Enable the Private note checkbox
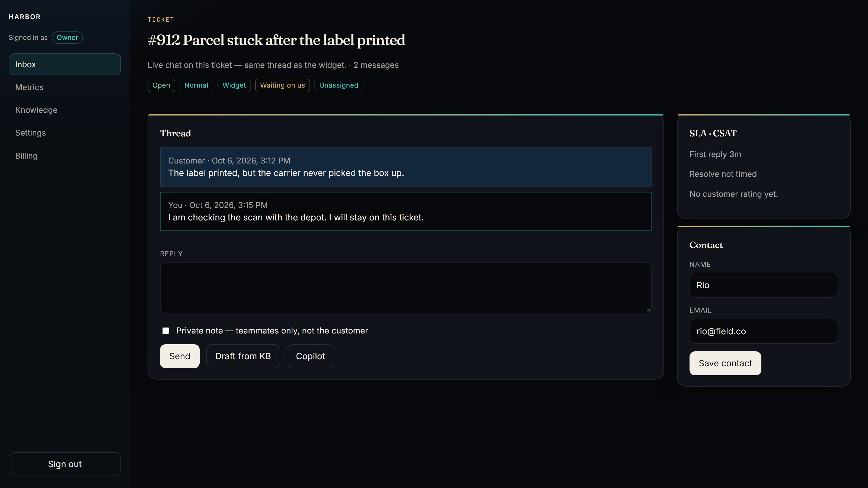 click(166, 331)
